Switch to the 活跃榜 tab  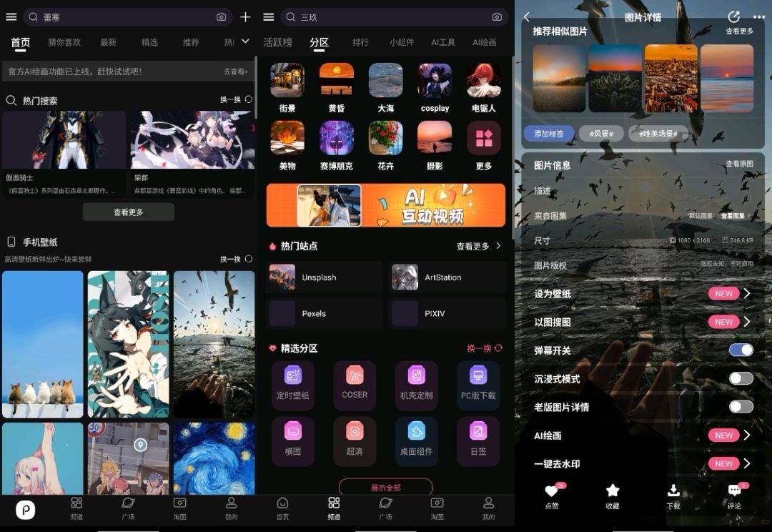point(277,42)
